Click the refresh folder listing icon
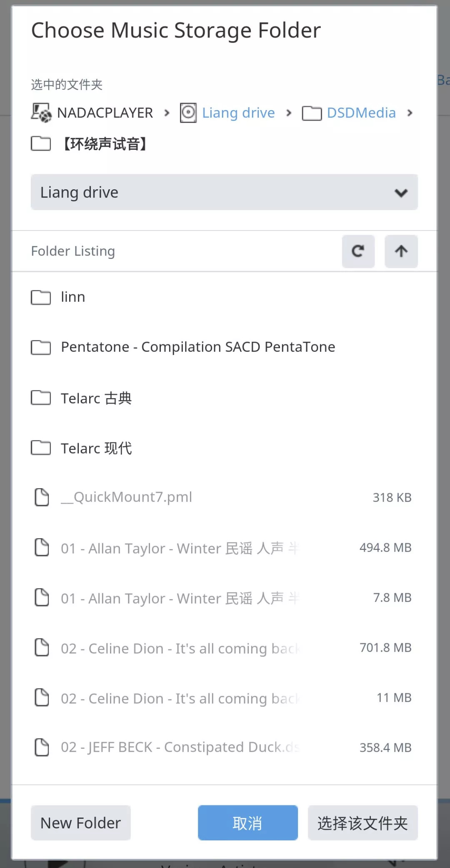 [358, 251]
